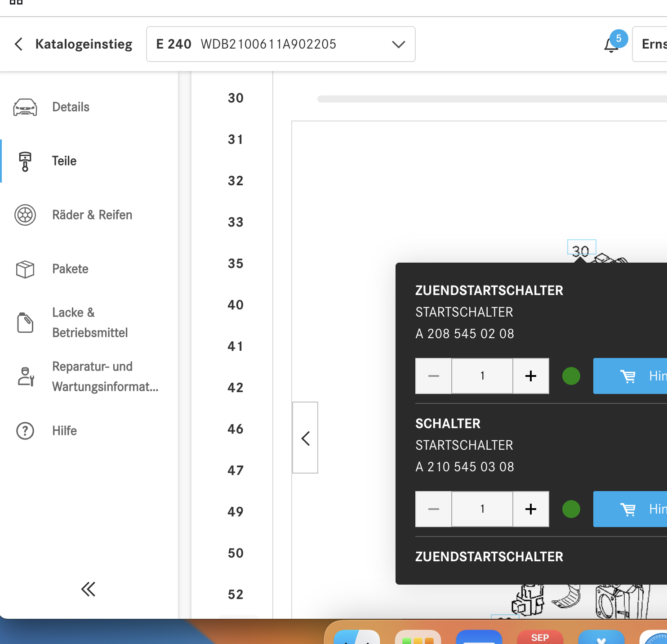Open the Details section
Screen dimensions: 667x644
[71, 107]
